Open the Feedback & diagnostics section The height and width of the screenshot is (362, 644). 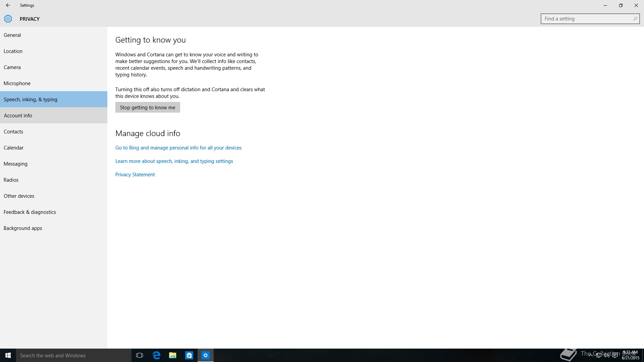pyautogui.click(x=54, y=212)
